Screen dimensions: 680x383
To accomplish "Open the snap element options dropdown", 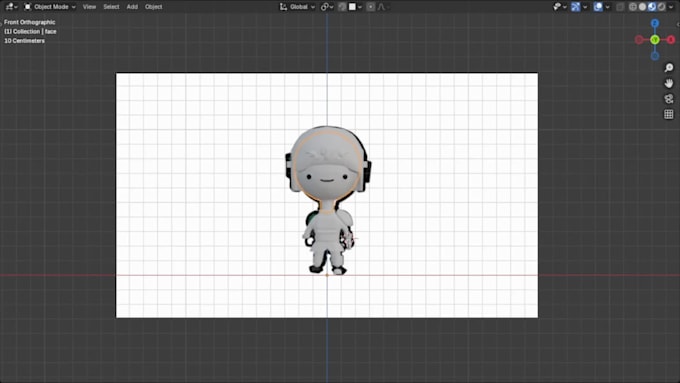I will coord(356,7).
